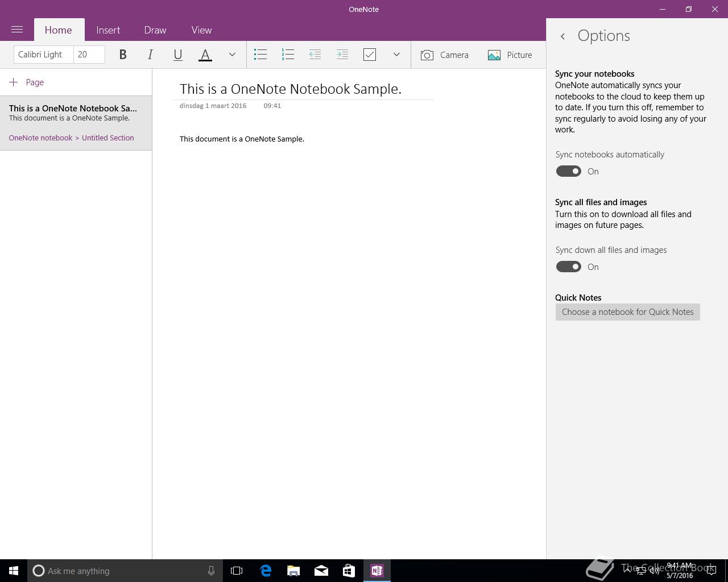
Task: Add a to-do checkbox tag
Action: pyautogui.click(x=370, y=55)
